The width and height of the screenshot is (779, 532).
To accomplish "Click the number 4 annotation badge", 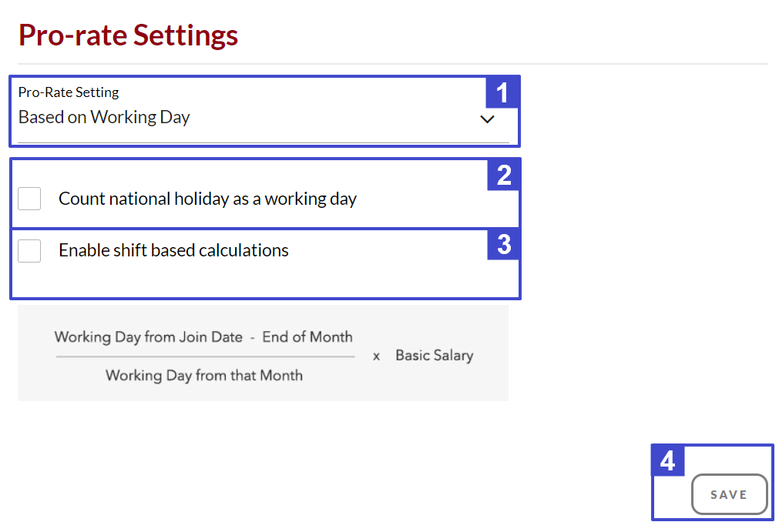I will point(668,460).
